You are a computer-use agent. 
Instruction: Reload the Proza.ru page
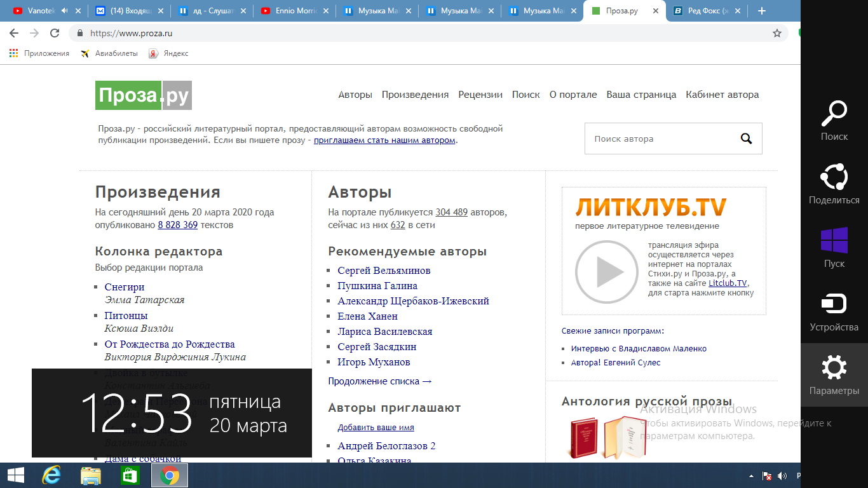click(x=55, y=33)
